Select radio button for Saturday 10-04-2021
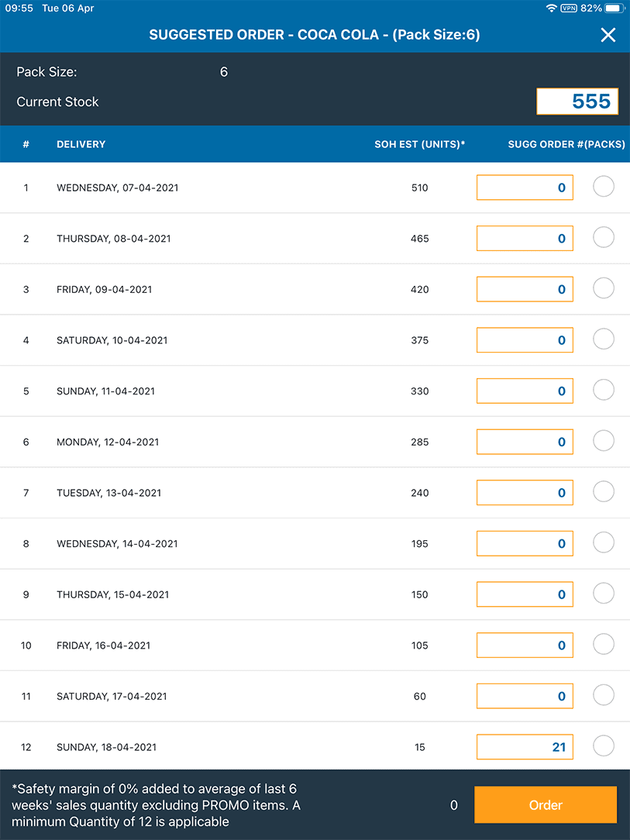This screenshot has height=840, width=630. click(603, 339)
